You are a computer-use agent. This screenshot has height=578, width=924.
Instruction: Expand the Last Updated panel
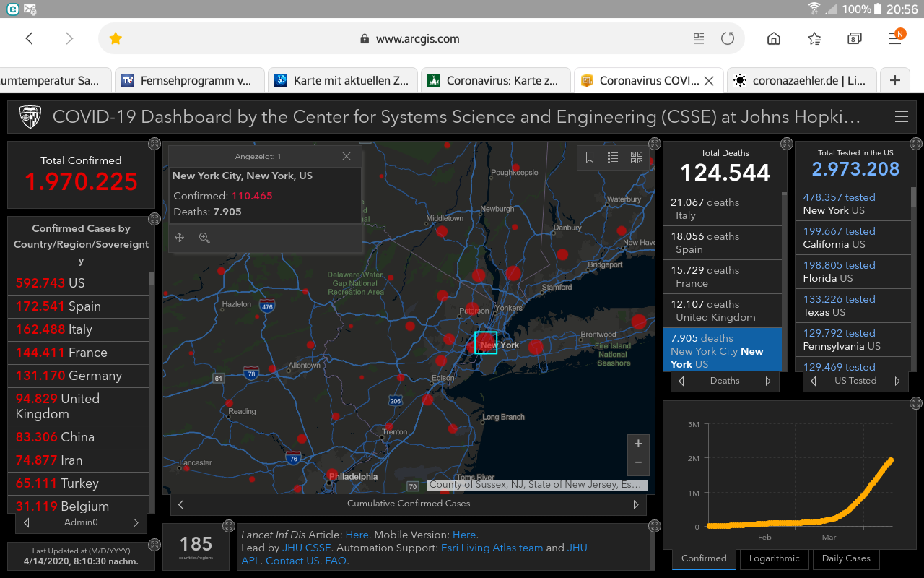click(x=154, y=545)
